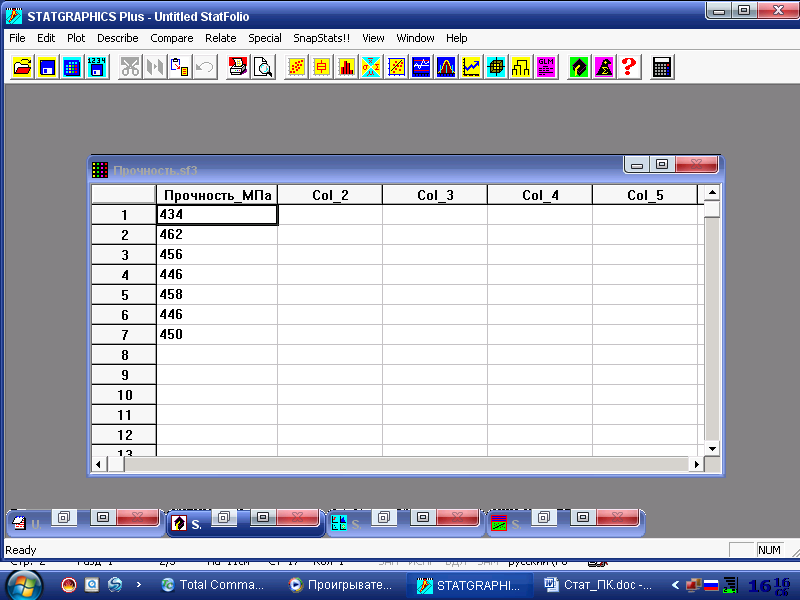The width and height of the screenshot is (800, 600).
Task: Select row header number 7
Action: point(124,335)
